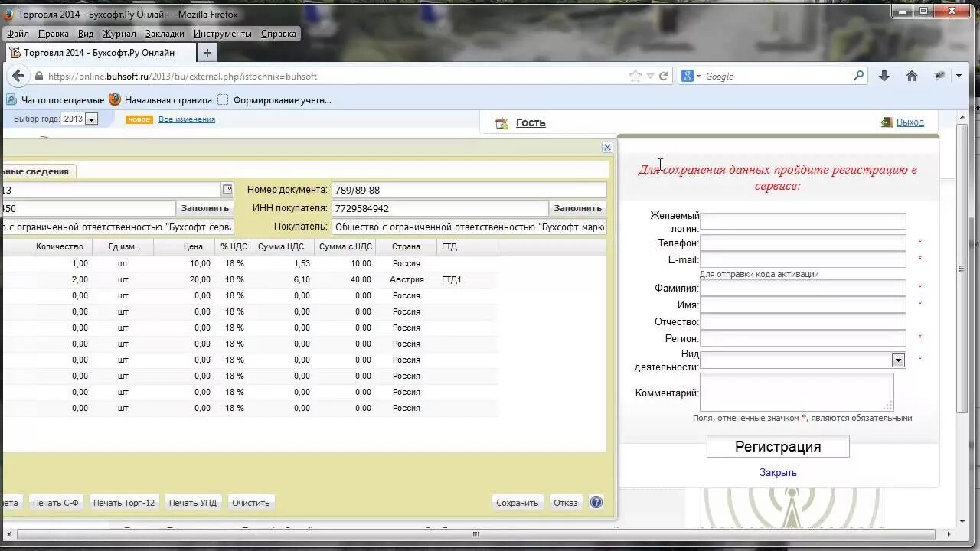Image resolution: width=980 pixels, height=551 pixels.
Task: Click ИНН покупателя field 7729584942
Action: [440, 208]
